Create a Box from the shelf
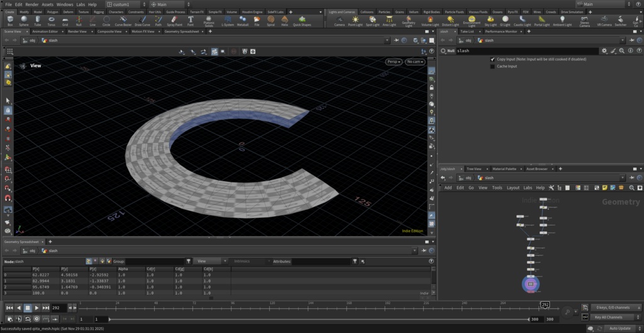 pos(10,21)
